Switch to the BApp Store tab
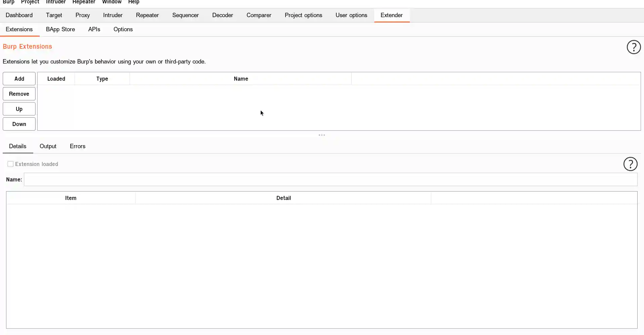The width and height of the screenshot is (644, 335). [60, 29]
